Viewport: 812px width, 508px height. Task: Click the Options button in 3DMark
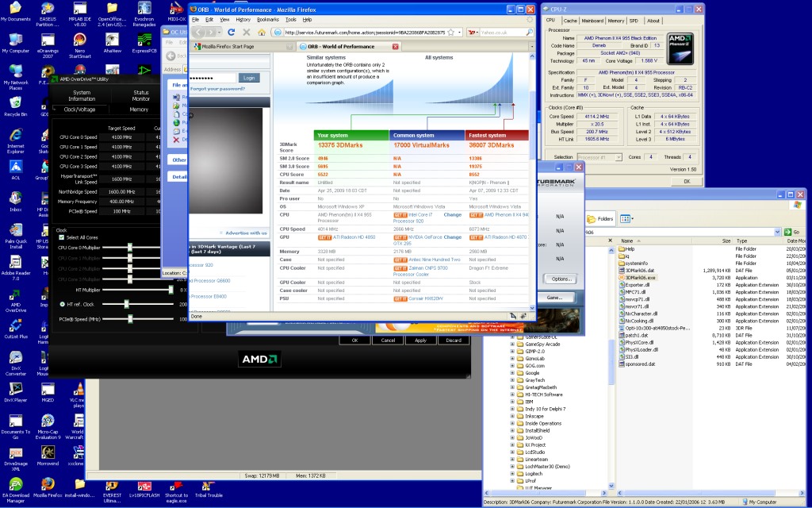point(561,279)
